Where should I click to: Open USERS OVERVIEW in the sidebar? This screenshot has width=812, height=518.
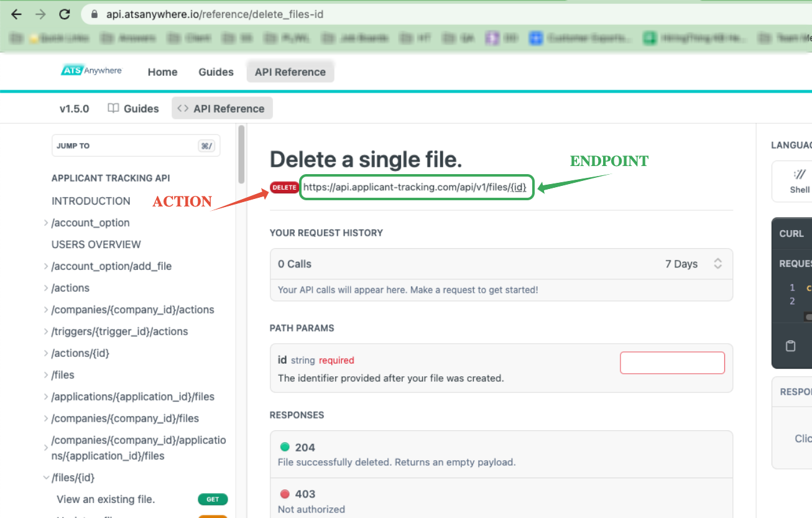tap(96, 244)
